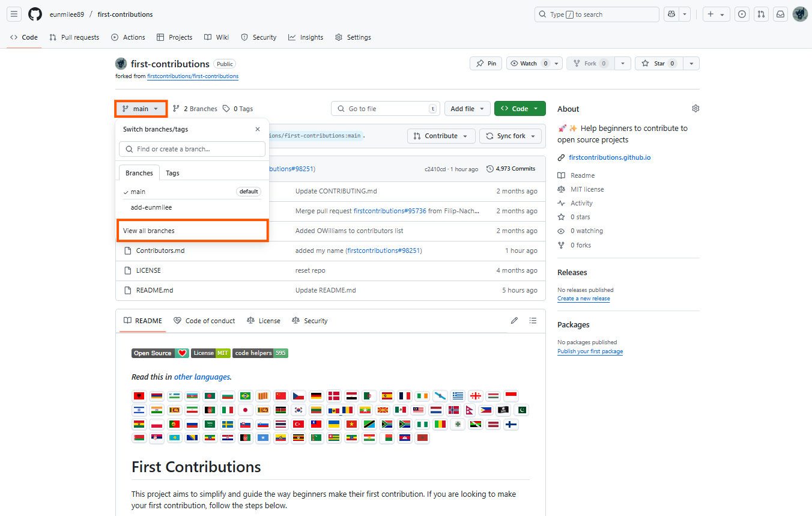The width and height of the screenshot is (812, 516).
Task: Expand the green Code dropdown button
Action: click(520, 109)
